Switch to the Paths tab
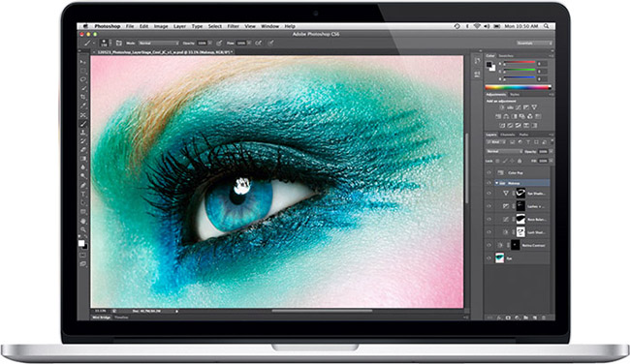Image resolution: width=630 pixels, height=364 pixels. click(x=523, y=135)
